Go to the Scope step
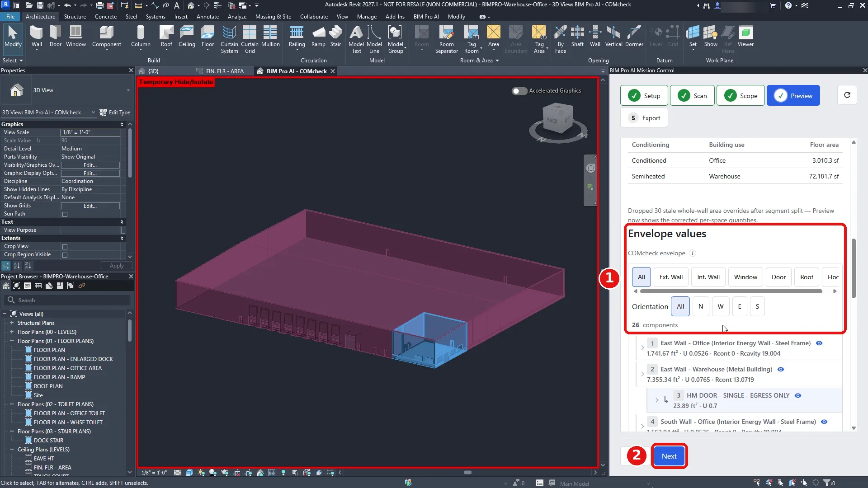 point(741,96)
